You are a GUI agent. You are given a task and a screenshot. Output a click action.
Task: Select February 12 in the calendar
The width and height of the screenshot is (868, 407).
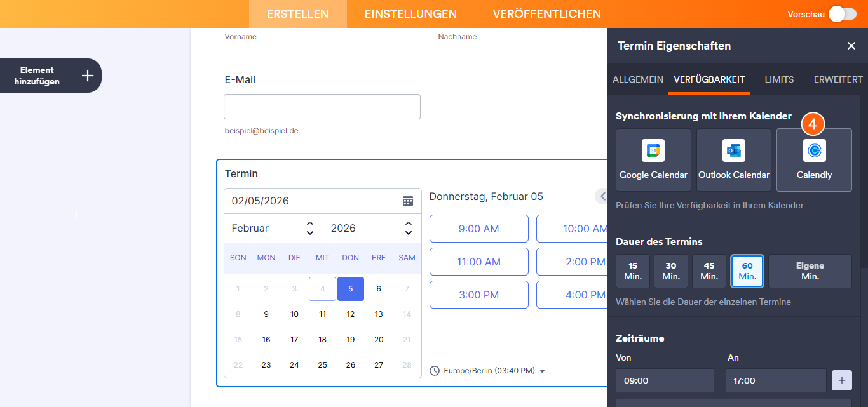point(350,314)
